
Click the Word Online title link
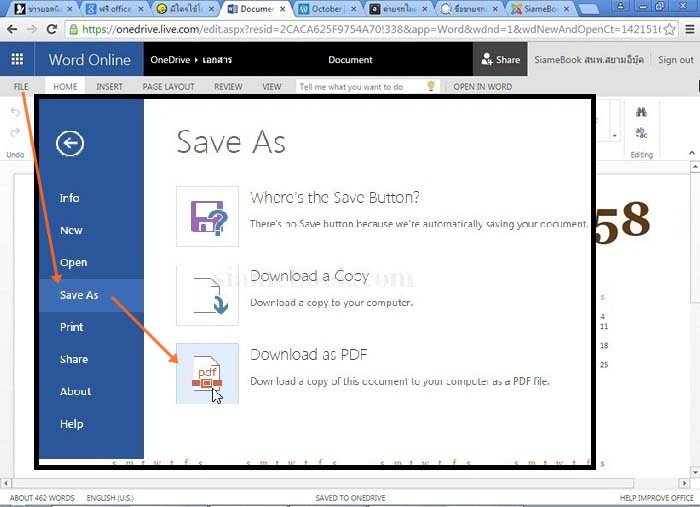tap(89, 59)
